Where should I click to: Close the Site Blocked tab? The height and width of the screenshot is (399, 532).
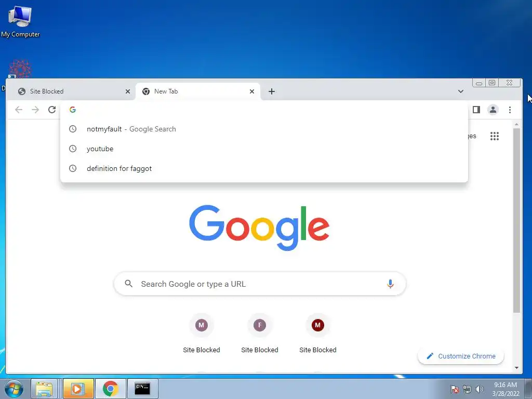pos(128,91)
